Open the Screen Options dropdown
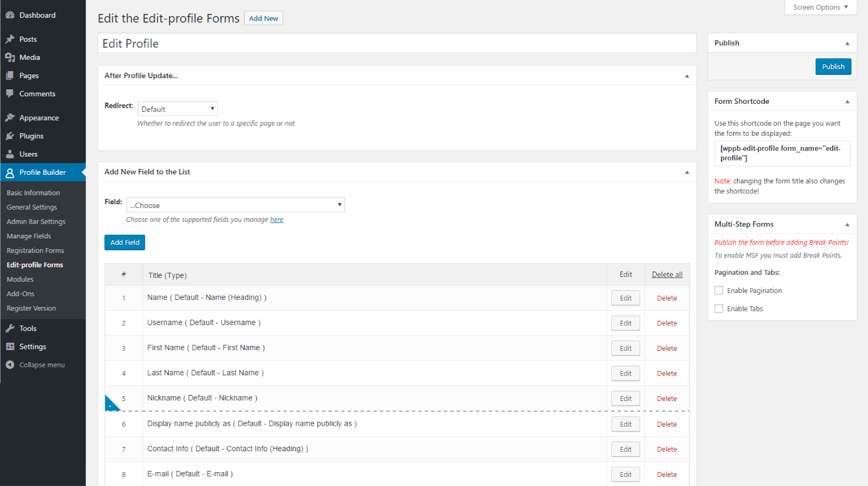 pos(820,7)
